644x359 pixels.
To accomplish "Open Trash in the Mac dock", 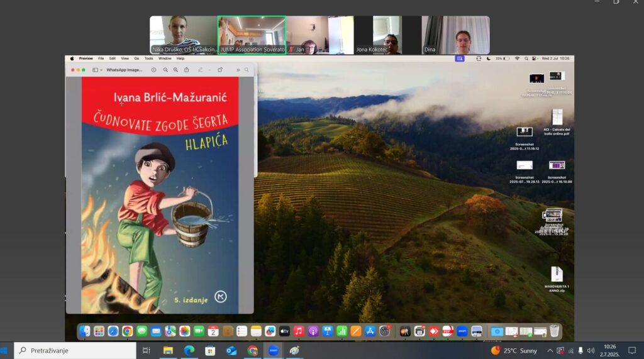I will [554, 331].
